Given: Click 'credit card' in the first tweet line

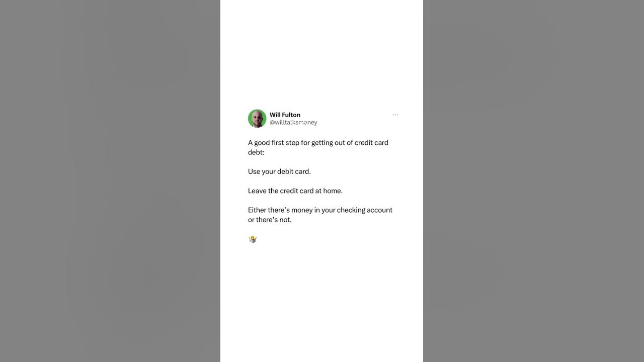Looking at the screenshot, I should [371, 143].
